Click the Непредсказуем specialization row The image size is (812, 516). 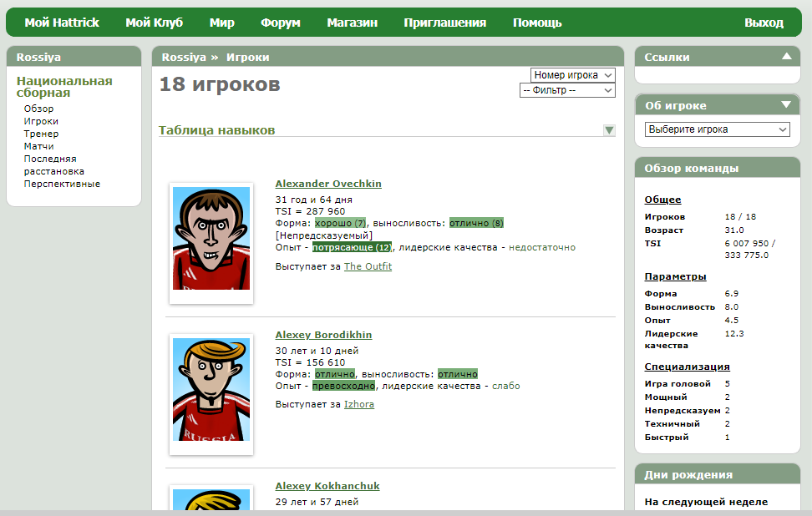click(688, 411)
